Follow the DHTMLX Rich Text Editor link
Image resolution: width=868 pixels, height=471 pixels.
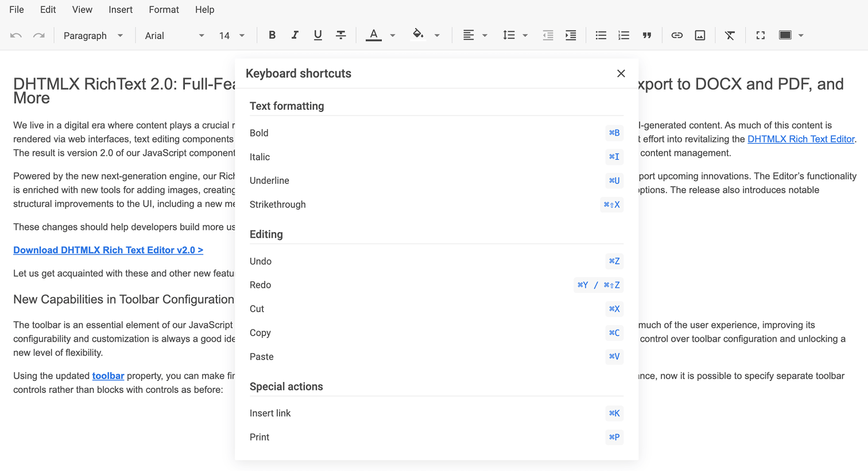coord(801,139)
